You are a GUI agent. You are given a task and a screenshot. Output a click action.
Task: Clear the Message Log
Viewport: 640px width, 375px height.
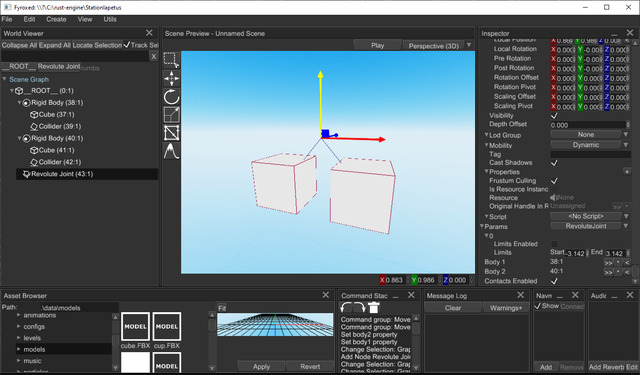(x=453, y=308)
